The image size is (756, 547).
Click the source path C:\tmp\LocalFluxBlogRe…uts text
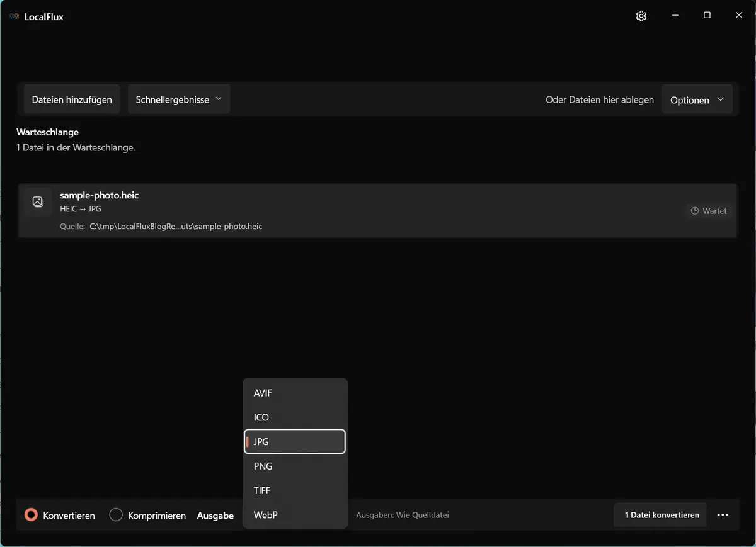tap(176, 226)
